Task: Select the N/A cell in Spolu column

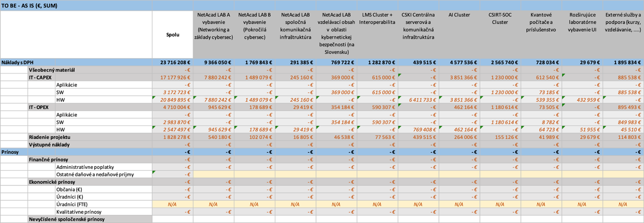Action: [x=172, y=204]
